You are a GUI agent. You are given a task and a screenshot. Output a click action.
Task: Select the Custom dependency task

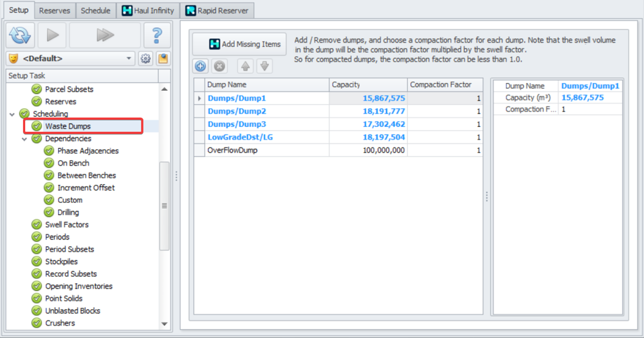click(x=70, y=200)
